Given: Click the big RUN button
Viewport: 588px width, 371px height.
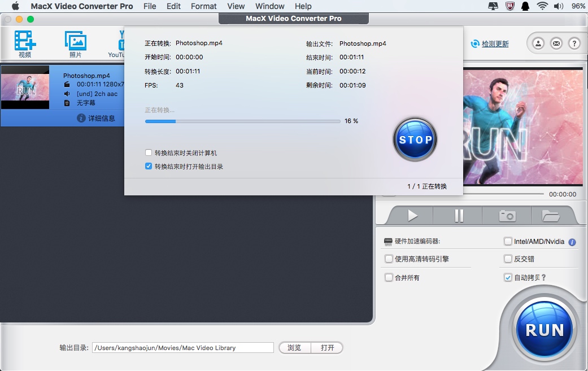Looking at the screenshot, I should pyautogui.click(x=545, y=330).
